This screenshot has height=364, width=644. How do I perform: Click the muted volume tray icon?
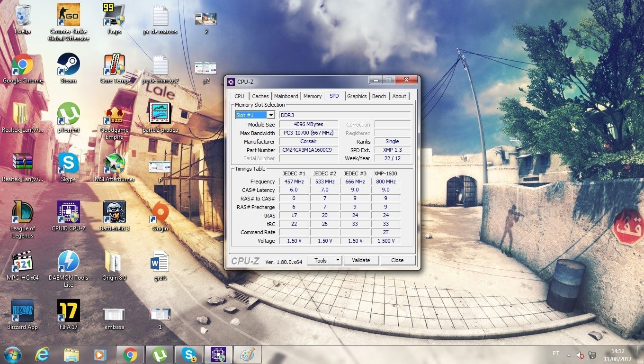coord(581,355)
